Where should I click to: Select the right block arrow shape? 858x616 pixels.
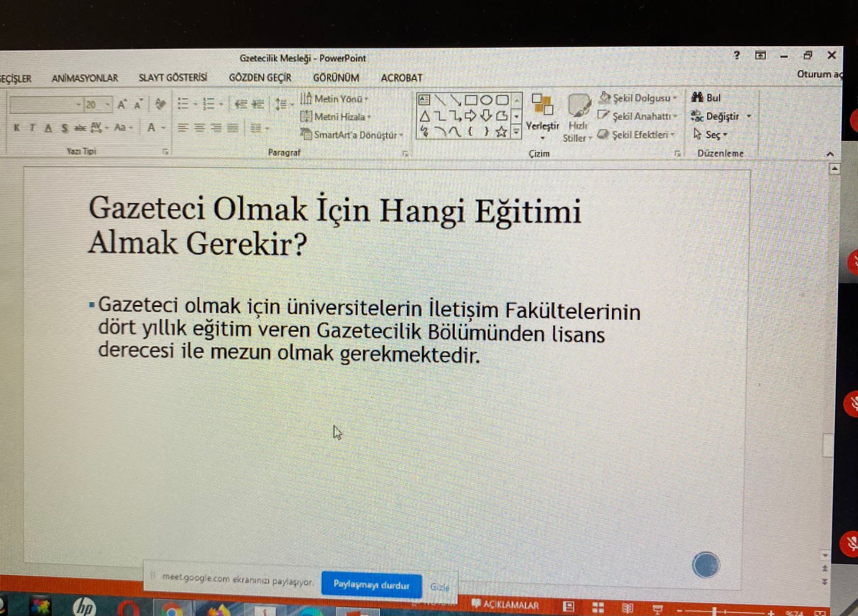tap(471, 116)
